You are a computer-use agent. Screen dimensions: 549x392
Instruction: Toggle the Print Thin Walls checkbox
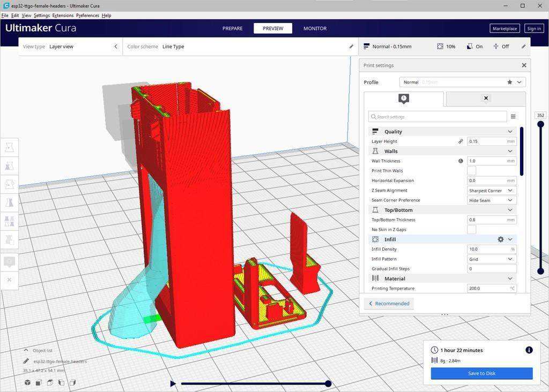472,171
